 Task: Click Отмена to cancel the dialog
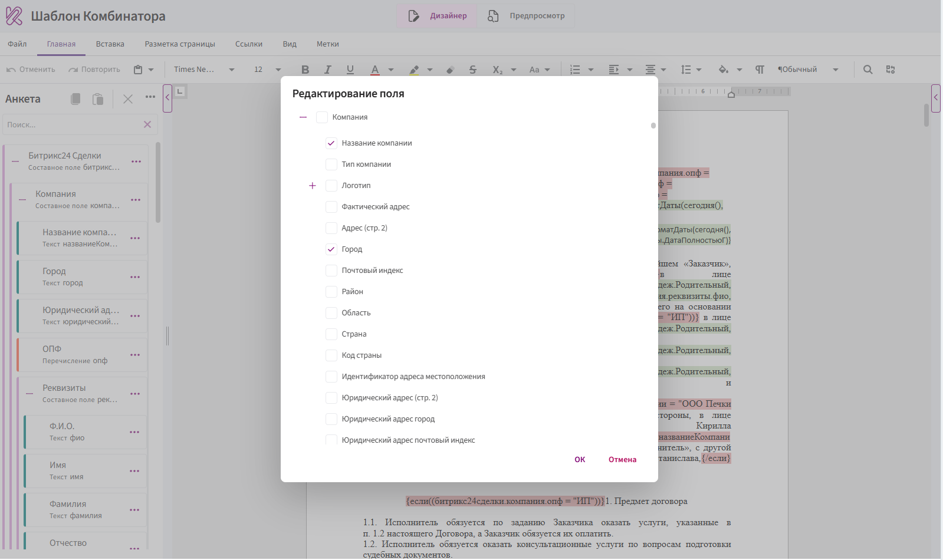(x=622, y=460)
